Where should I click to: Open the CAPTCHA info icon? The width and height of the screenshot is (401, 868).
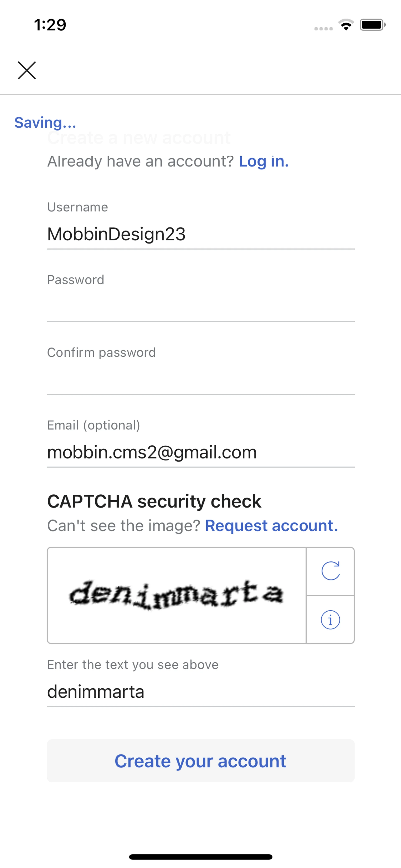[x=330, y=620]
